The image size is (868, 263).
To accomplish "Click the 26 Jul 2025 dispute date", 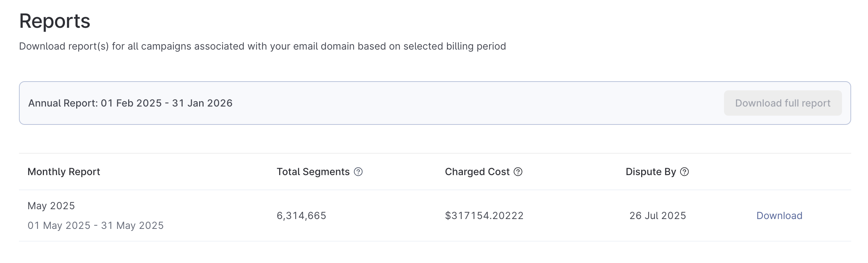I will tap(658, 216).
